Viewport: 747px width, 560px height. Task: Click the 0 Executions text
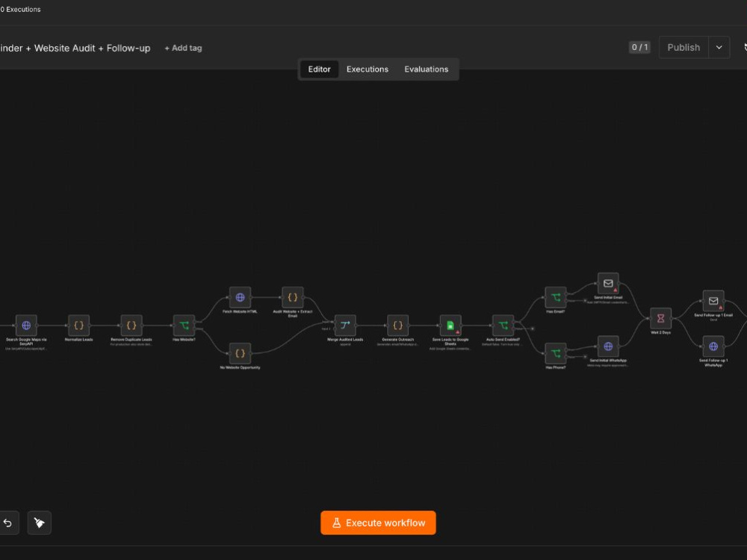pyautogui.click(x=20, y=10)
